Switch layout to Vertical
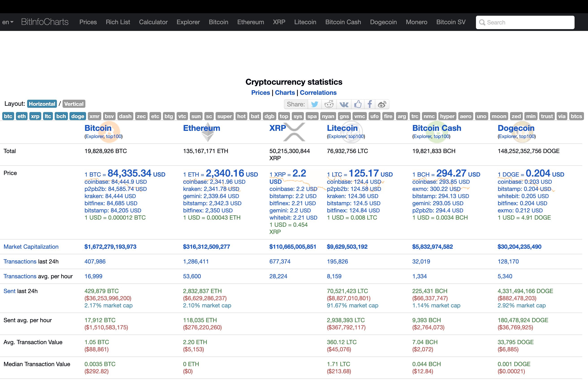 74,104
